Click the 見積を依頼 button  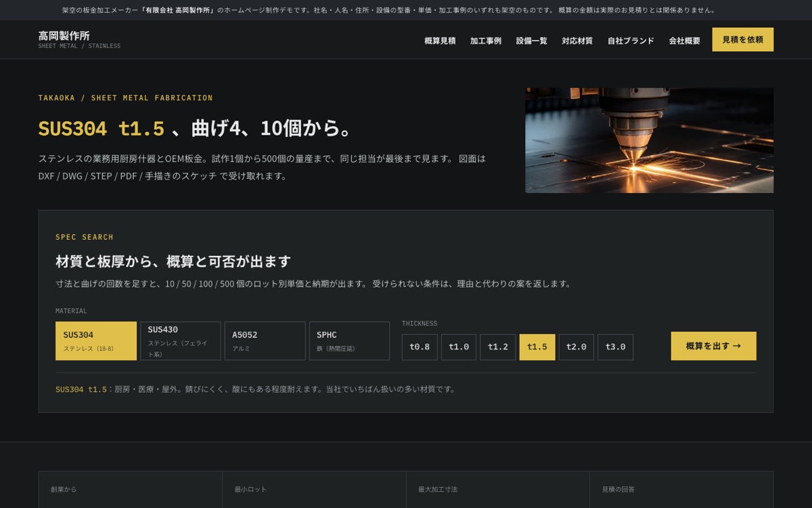743,39
